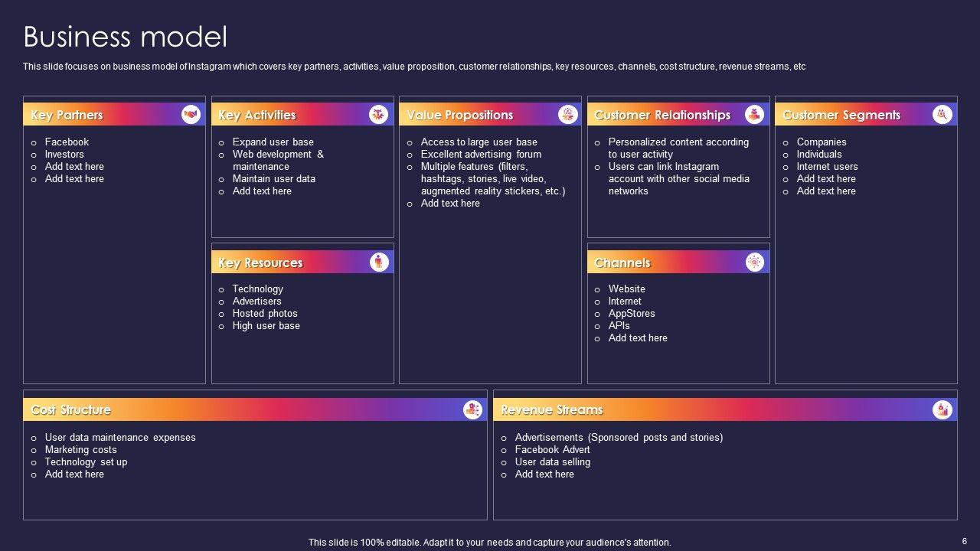Select the Key Resources person icon
The height and width of the screenshot is (551, 980).
379,262
